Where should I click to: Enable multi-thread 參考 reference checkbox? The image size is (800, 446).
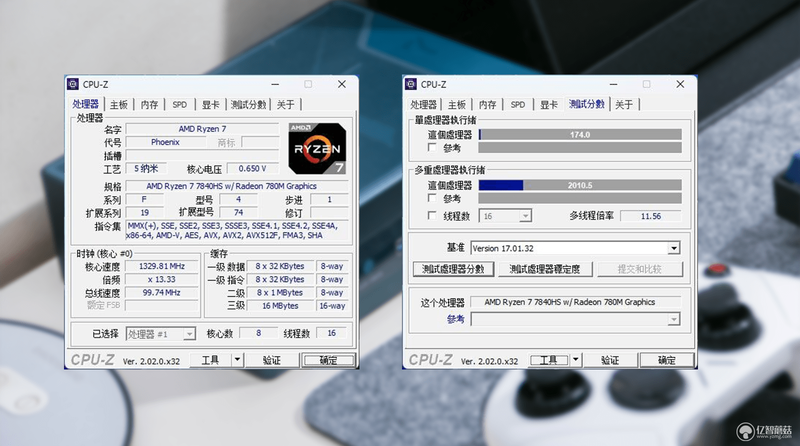pyautogui.click(x=432, y=198)
